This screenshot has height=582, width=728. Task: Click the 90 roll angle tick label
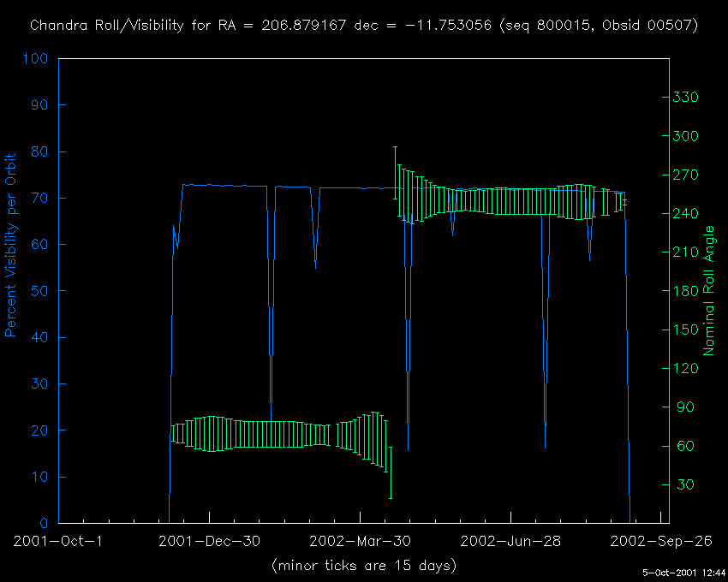684,407
